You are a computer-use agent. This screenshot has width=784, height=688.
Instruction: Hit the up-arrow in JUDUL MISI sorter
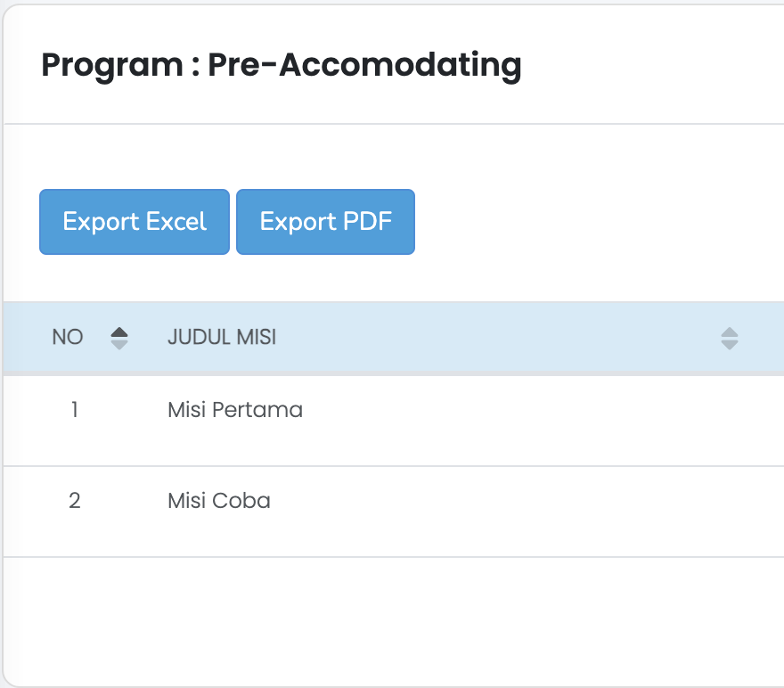729,332
